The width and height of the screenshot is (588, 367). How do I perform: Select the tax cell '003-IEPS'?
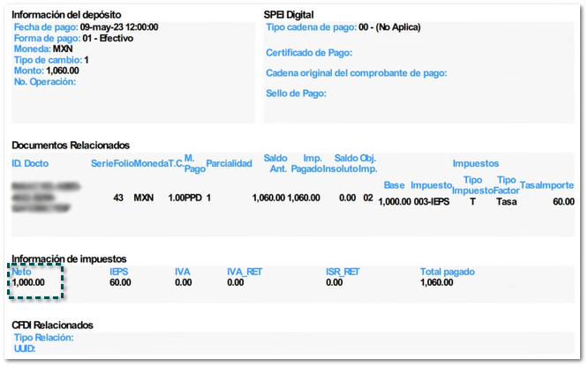click(432, 202)
